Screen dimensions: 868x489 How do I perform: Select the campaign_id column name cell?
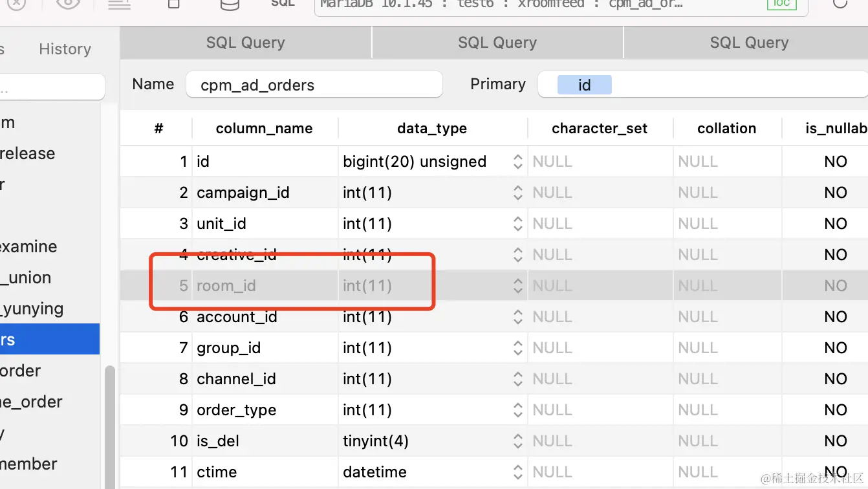click(265, 193)
